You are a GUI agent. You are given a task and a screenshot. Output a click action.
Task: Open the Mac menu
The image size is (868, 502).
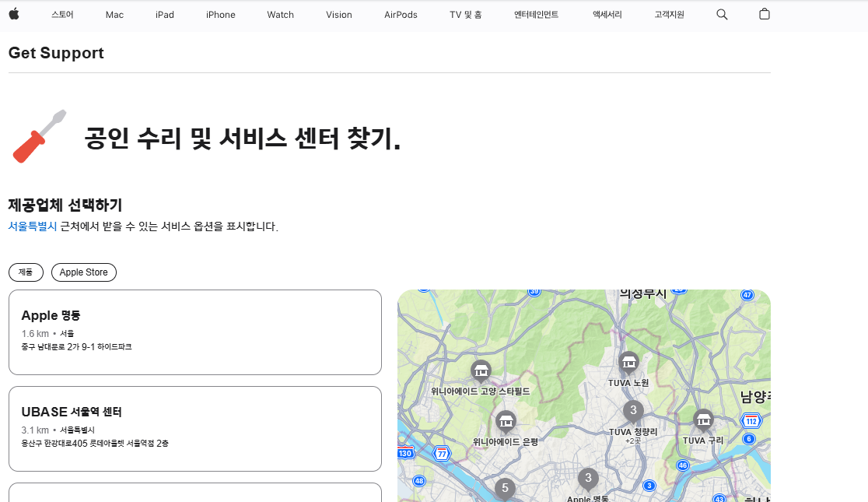tap(114, 15)
